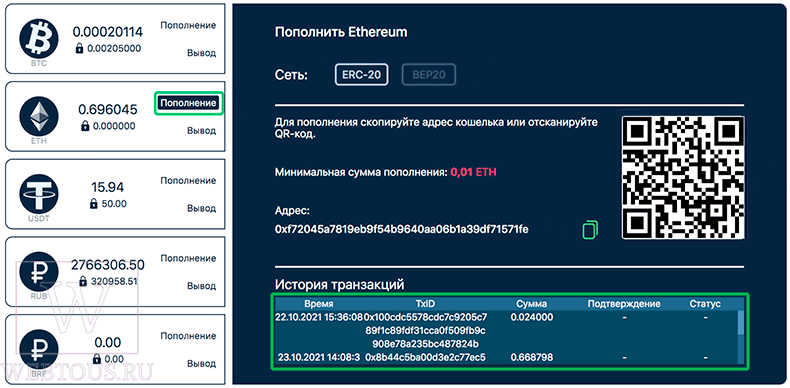Screen dimensions: 790x388
Task: Open Пополнение for RUB
Action: click(x=188, y=258)
